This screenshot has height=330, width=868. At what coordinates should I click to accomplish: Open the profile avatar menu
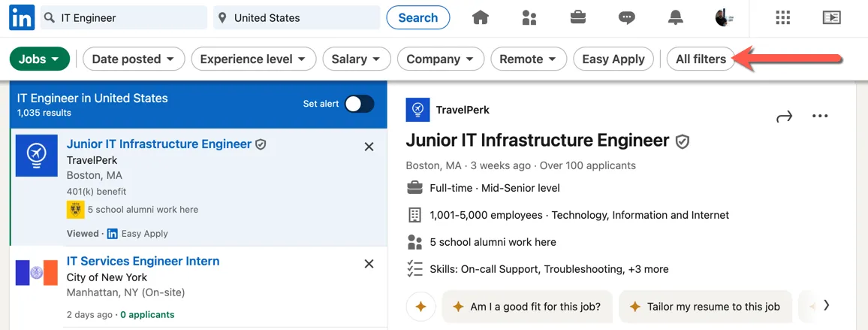(724, 18)
